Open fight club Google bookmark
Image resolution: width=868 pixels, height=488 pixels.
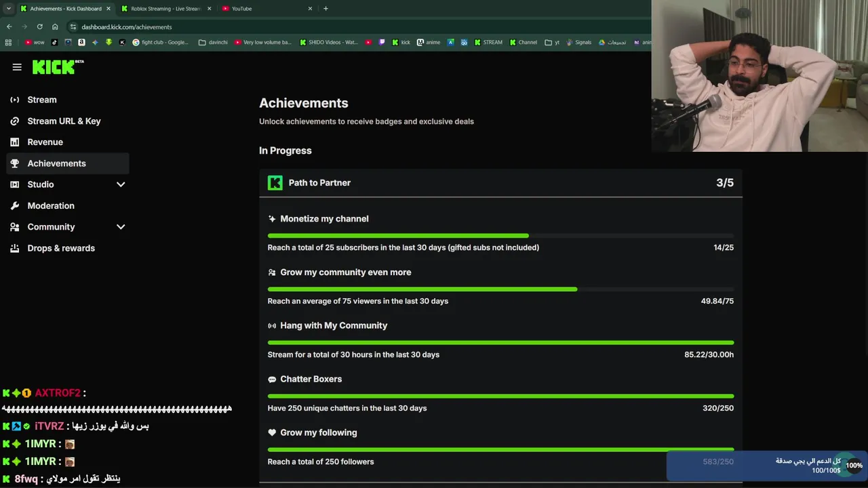[161, 42]
